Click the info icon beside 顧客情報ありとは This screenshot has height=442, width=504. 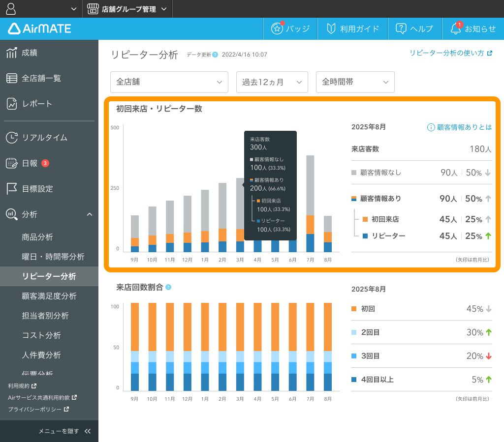pos(431,127)
